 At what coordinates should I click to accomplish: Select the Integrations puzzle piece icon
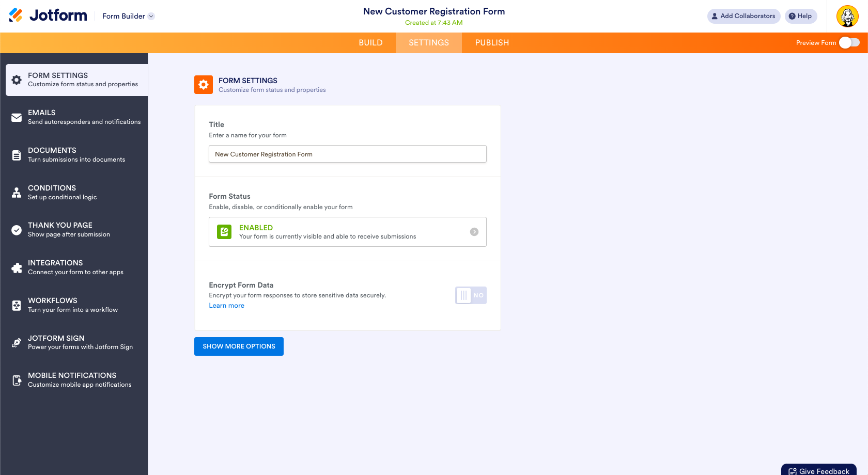(x=17, y=267)
